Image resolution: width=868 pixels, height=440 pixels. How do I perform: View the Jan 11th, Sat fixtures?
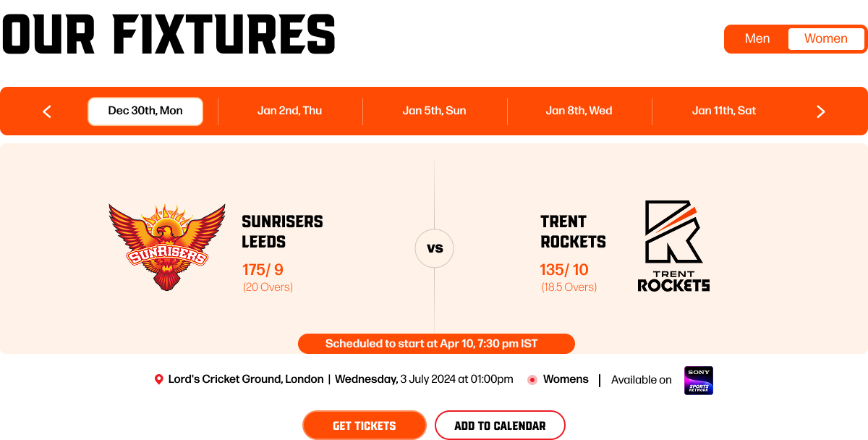pos(723,111)
